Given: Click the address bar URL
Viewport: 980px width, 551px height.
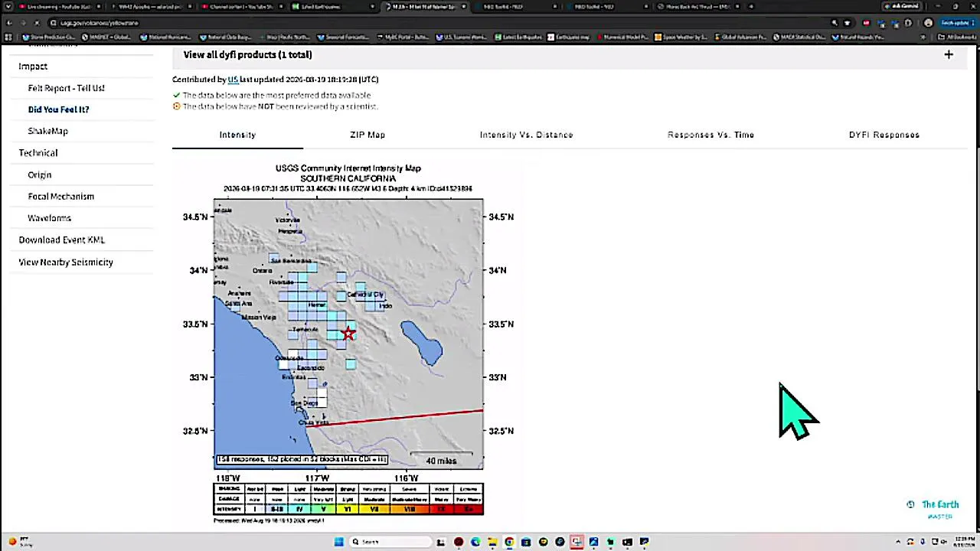Looking at the screenshot, I should pyautogui.click(x=100, y=23).
